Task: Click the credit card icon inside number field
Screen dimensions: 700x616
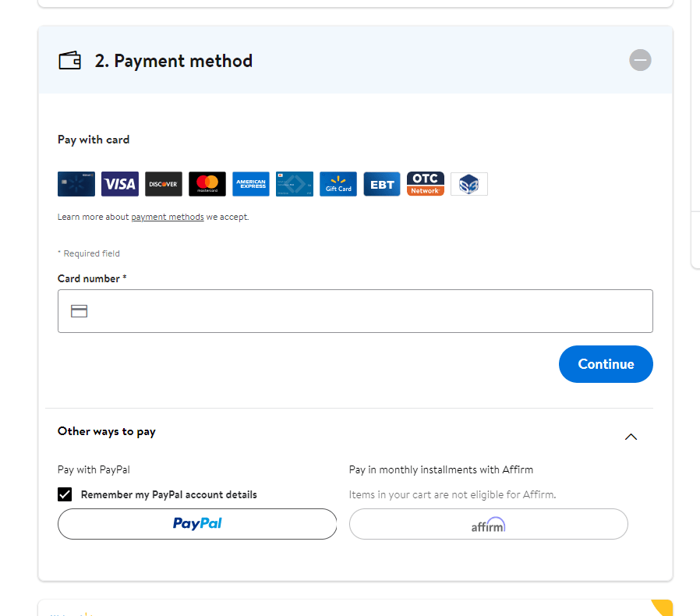Action: [79, 311]
